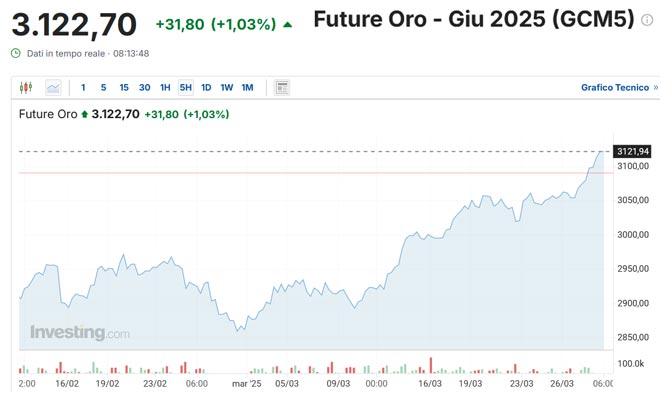Choose the 1D timeframe

(206, 88)
